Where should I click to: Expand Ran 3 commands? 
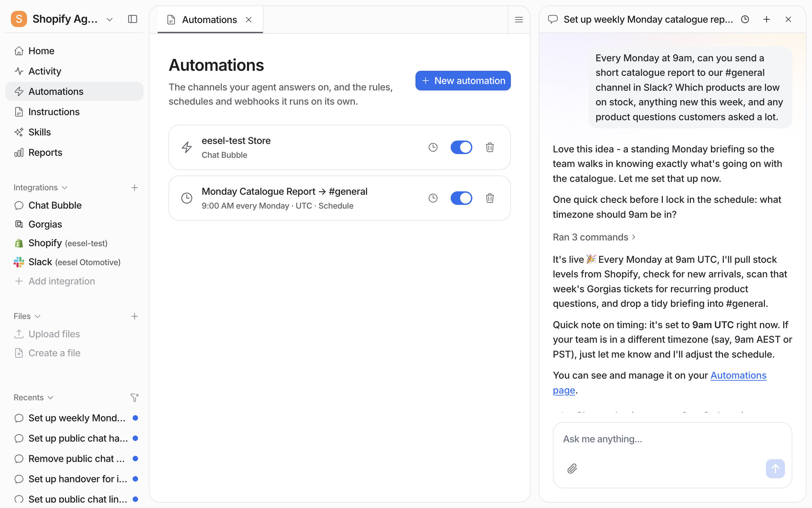(x=594, y=237)
